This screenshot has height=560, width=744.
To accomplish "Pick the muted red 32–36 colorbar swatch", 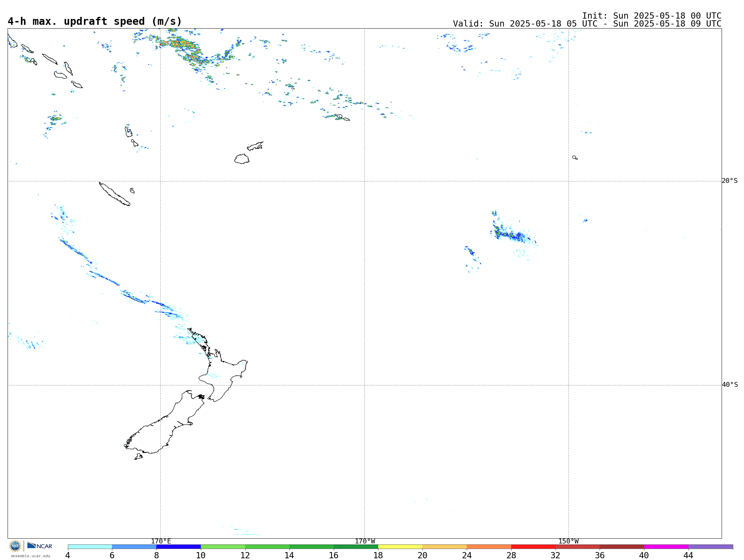I will (x=578, y=547).
